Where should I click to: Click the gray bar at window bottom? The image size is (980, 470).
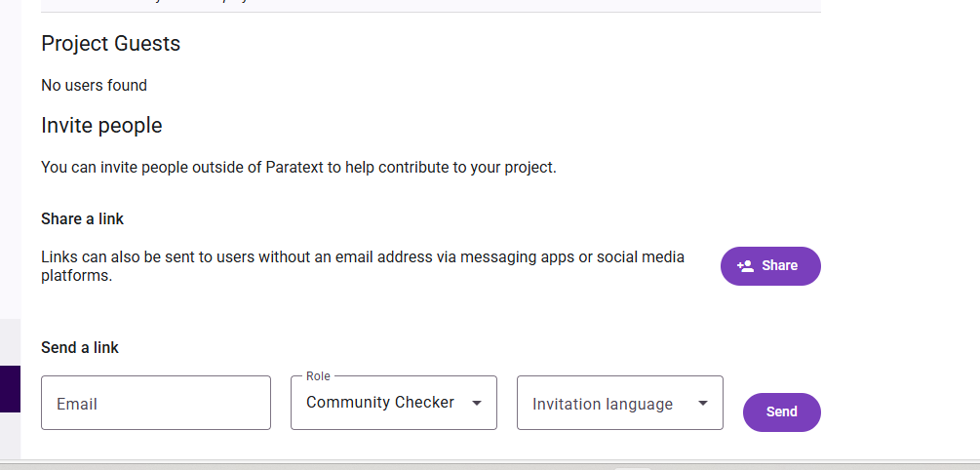488,464
